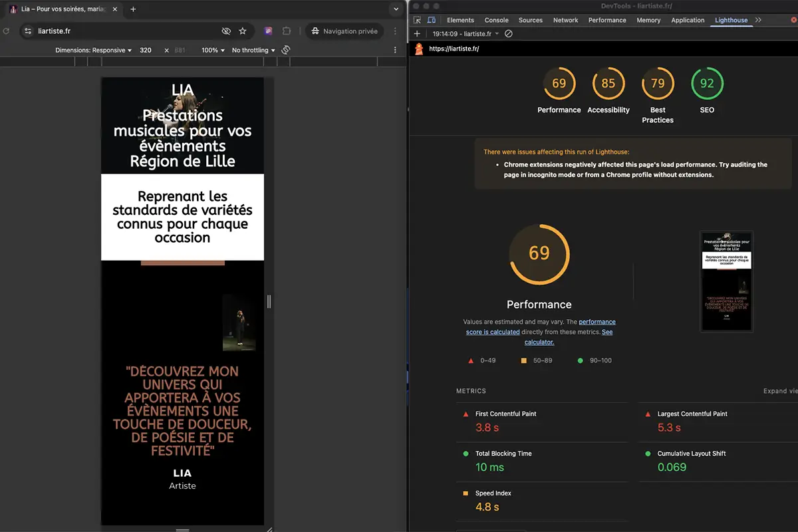Click the viewport width field showing 320
This screenshot has height=532, width=798.
[146, 50]
